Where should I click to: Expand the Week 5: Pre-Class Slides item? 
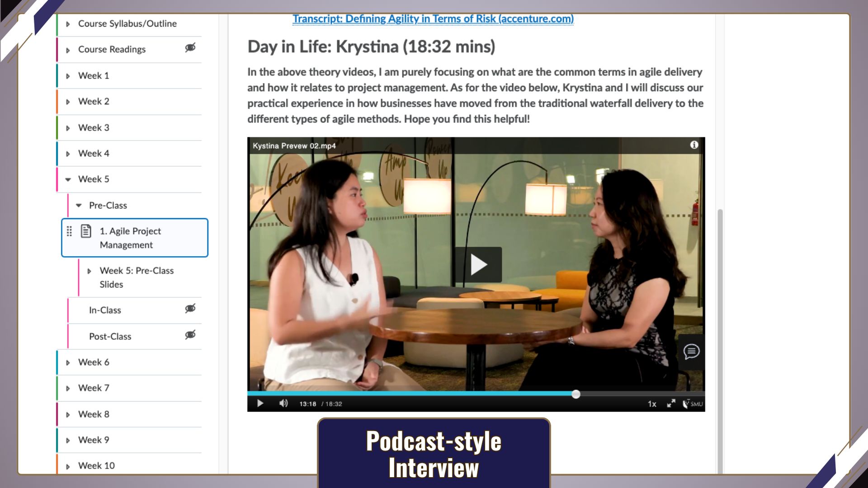click(x=89, y=271)
